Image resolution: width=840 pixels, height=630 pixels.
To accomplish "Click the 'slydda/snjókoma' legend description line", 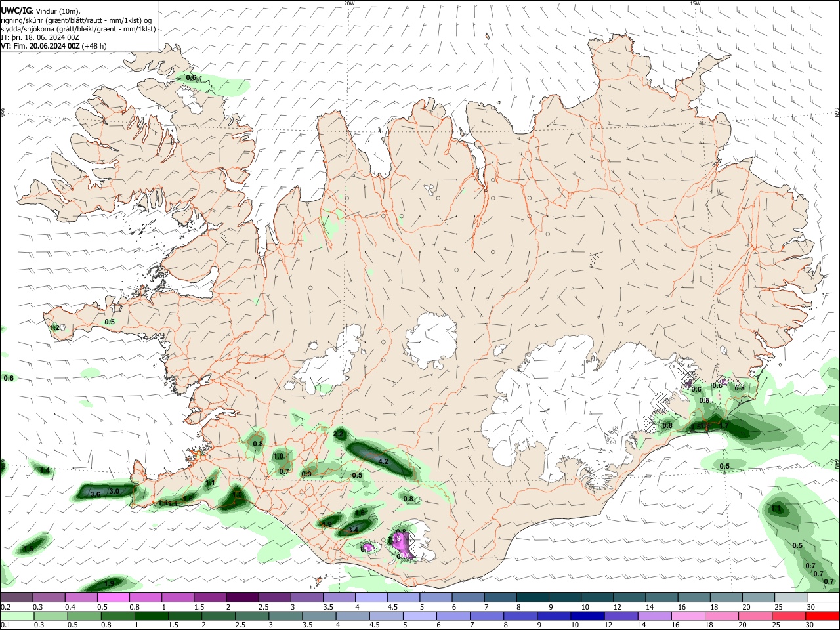I will coord(78,29).
